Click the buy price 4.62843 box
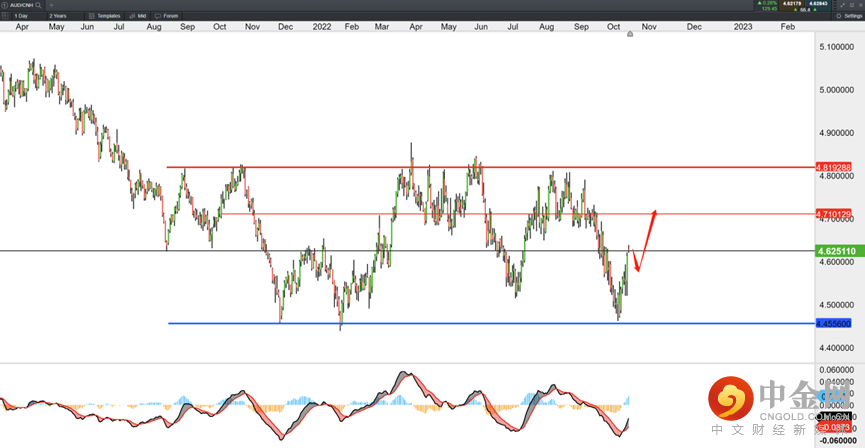Viewport: 865px width, 448px height. [x=818, y=6]
